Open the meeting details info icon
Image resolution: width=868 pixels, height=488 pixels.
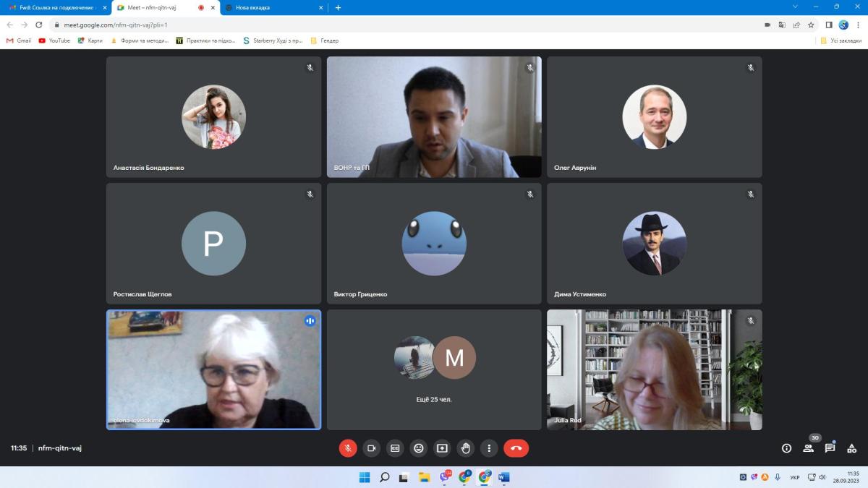coord(786,448)
